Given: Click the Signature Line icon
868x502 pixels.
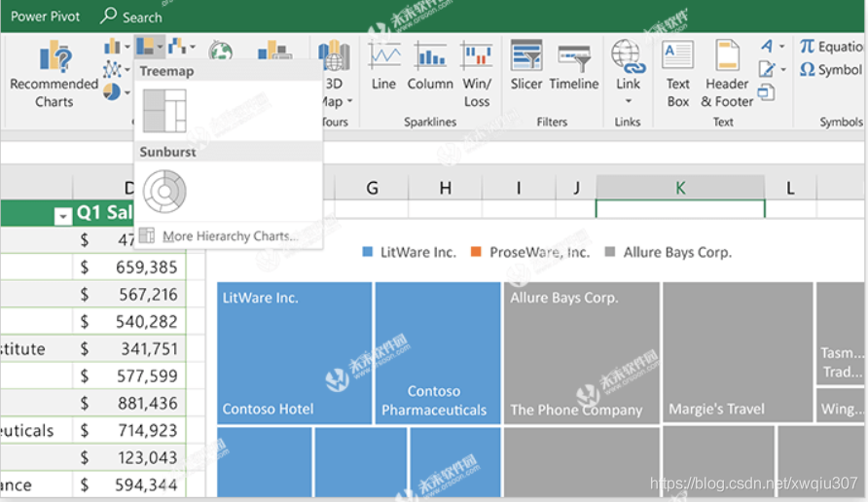Looking at the screenshot, I should tap(767, 69).
